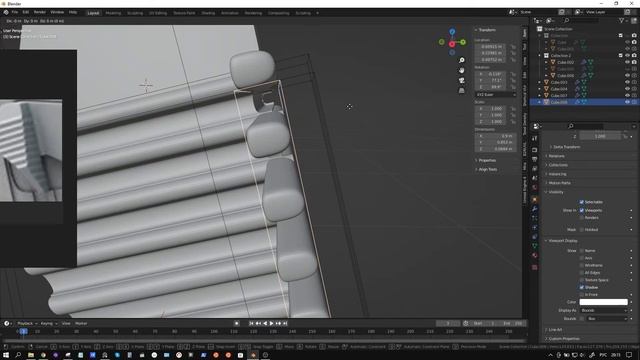This screenshot has height=360, width=640.
Task: Expand the Motion Paths panel
Action: 560,183
